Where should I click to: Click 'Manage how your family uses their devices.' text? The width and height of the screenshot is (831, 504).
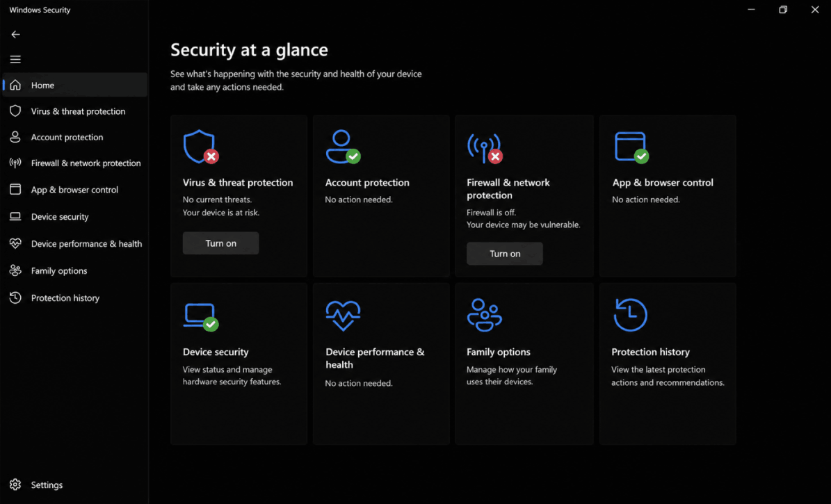pos(511,375)
